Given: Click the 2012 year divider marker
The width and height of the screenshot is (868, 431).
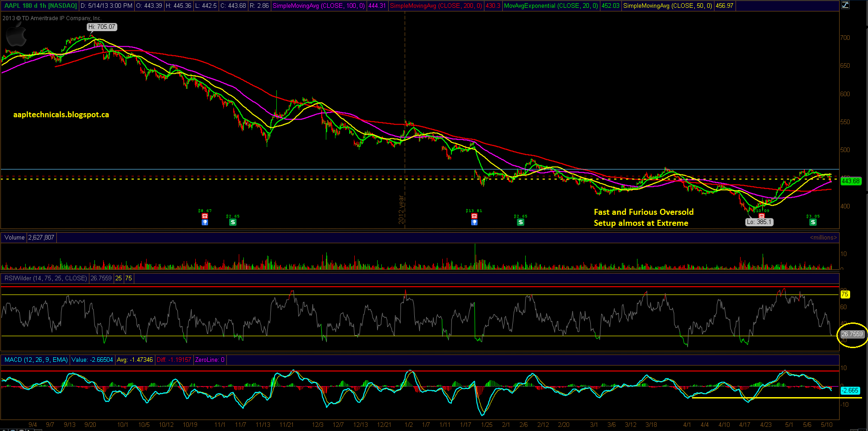Looking at the screenshot, I should pos(401,210).
